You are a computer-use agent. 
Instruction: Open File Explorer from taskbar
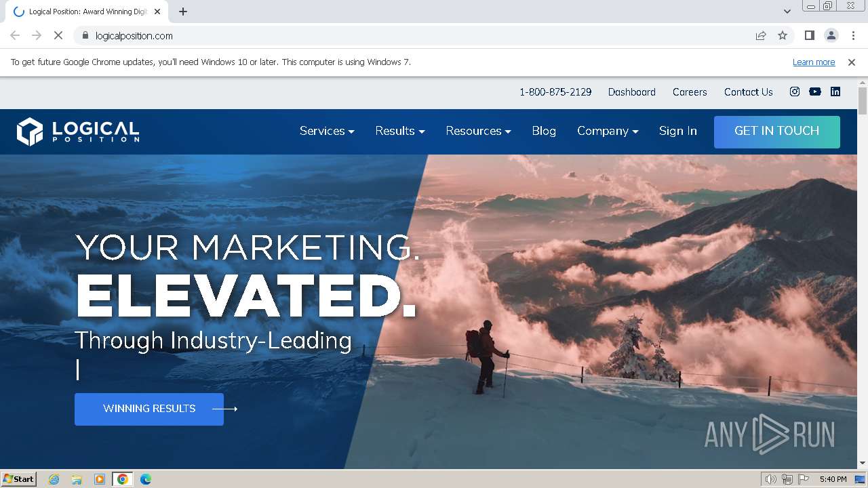click(x=77, y=479)
